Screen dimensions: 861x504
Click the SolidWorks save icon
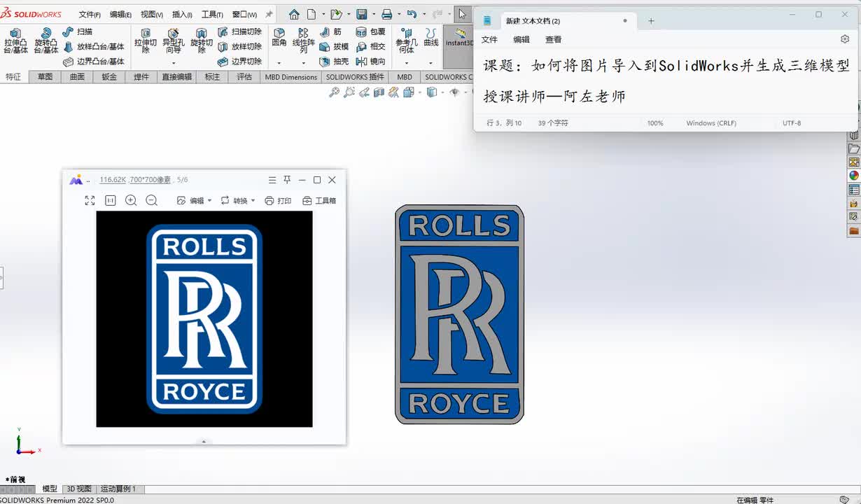click(362, 14)
